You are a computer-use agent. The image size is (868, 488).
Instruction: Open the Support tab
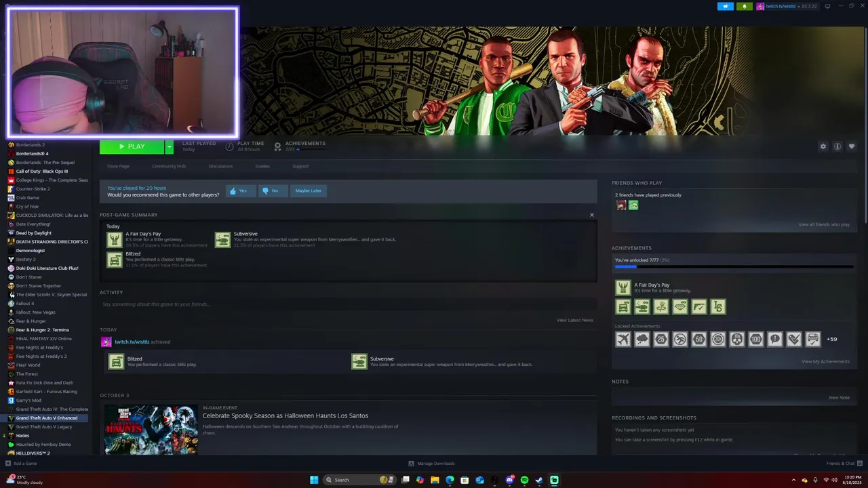[300, 166]
